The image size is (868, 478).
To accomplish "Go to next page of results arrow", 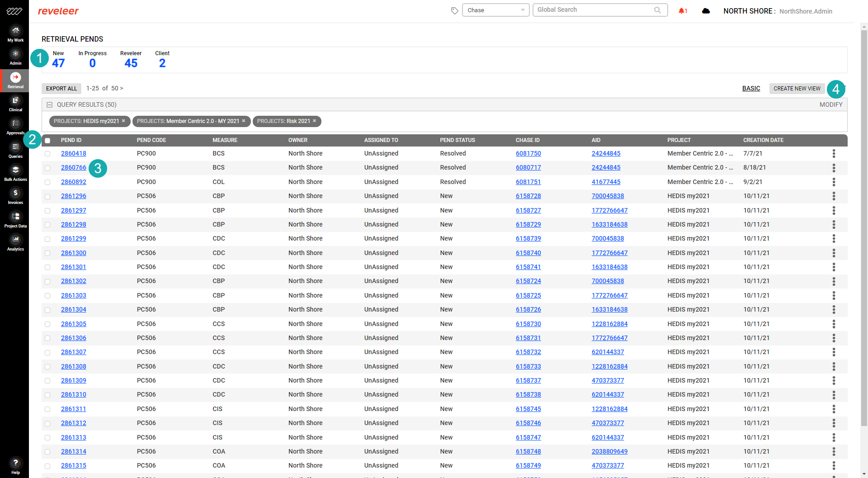I will tap(122, 89).
